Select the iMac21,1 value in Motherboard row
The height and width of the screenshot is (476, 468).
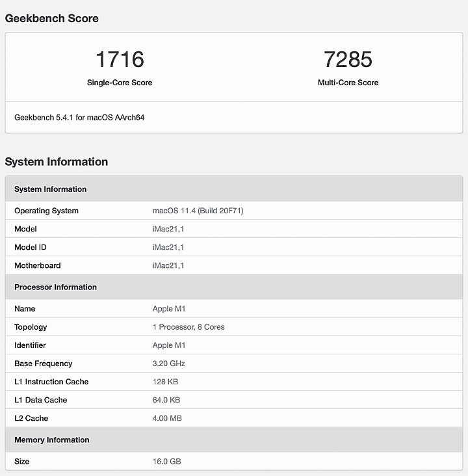coord(168,265)
